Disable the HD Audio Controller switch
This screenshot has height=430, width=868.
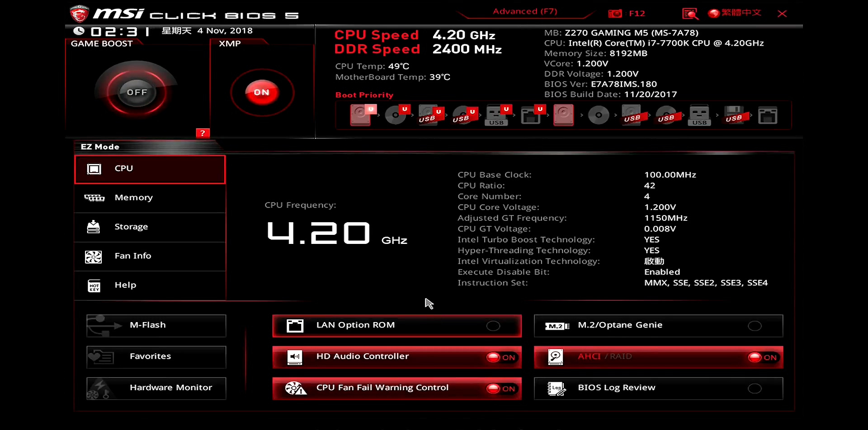tap(501, 357)
